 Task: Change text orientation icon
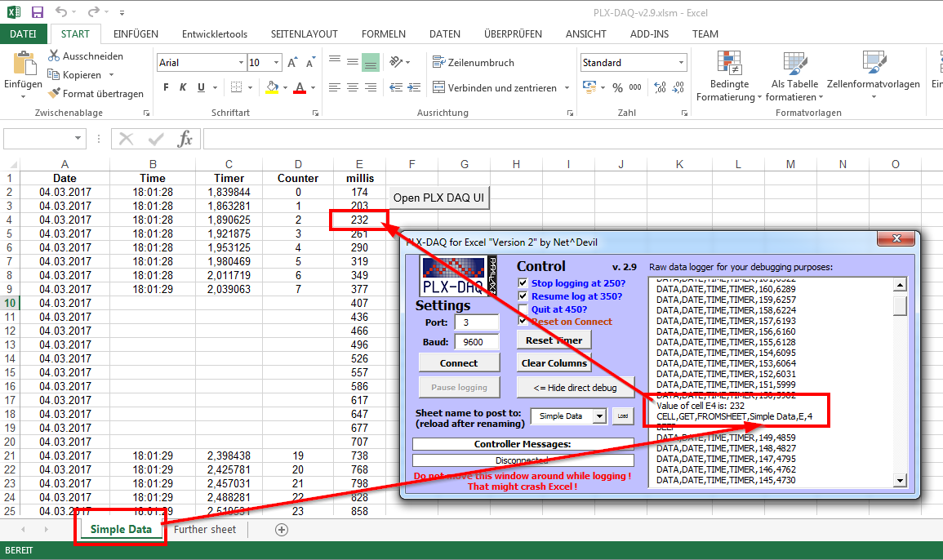(396, 62)
